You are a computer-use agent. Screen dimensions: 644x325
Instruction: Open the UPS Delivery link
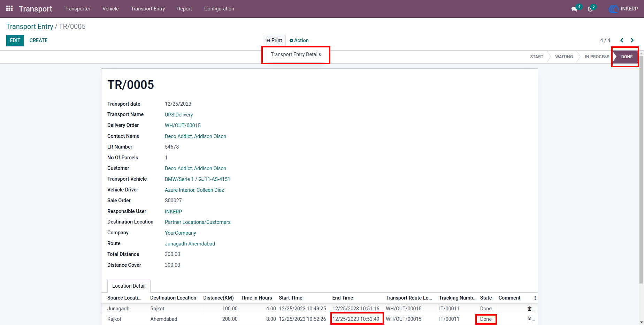179,115
